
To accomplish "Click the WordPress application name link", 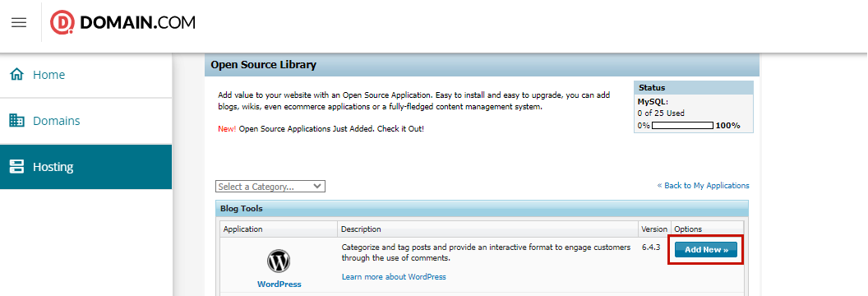I will click(x=279, y=284).
